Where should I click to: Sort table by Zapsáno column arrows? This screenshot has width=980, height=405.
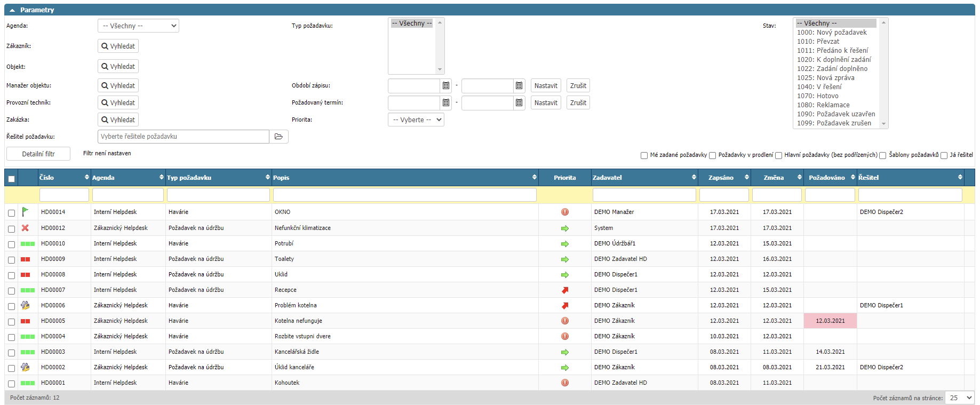click(746, 177)
